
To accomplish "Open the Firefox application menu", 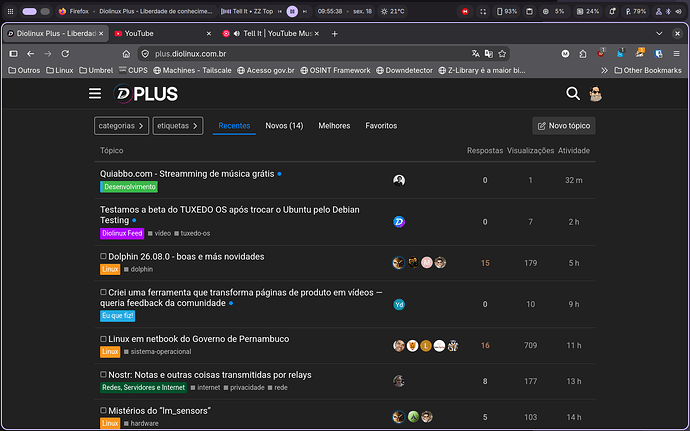I will coord(676,54).
